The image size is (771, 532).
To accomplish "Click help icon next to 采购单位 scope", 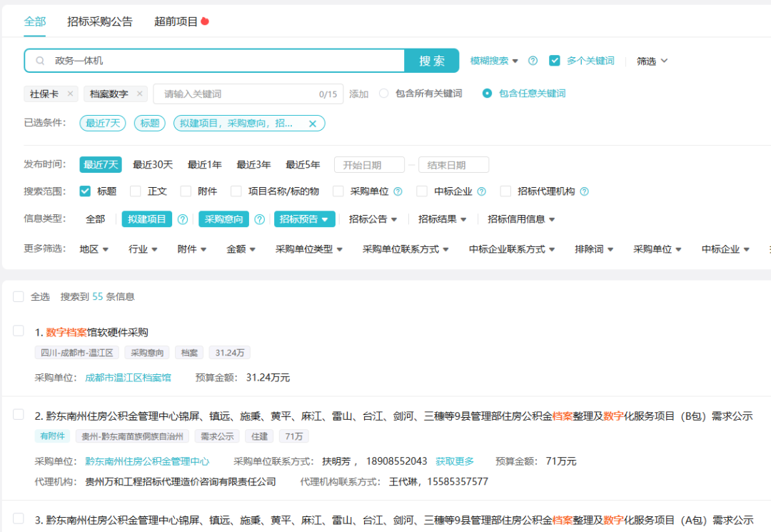I will [x=398, y=191].
